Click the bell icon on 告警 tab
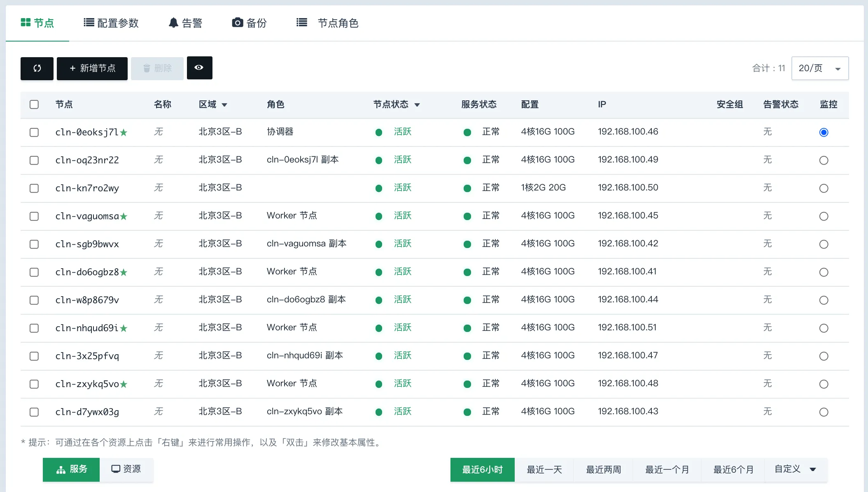Viewport: 868px width, 492px height. click(x=173, y=23)
